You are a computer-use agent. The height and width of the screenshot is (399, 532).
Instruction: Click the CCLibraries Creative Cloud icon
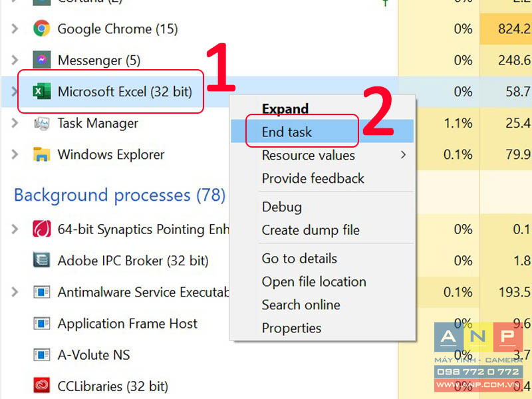42,386
